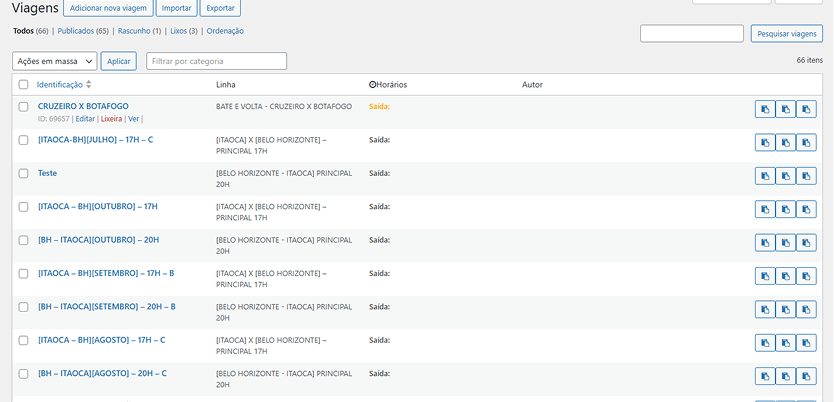
Task: Click the Filtrar por categoria combo box
Action: [x=216, y=61]
